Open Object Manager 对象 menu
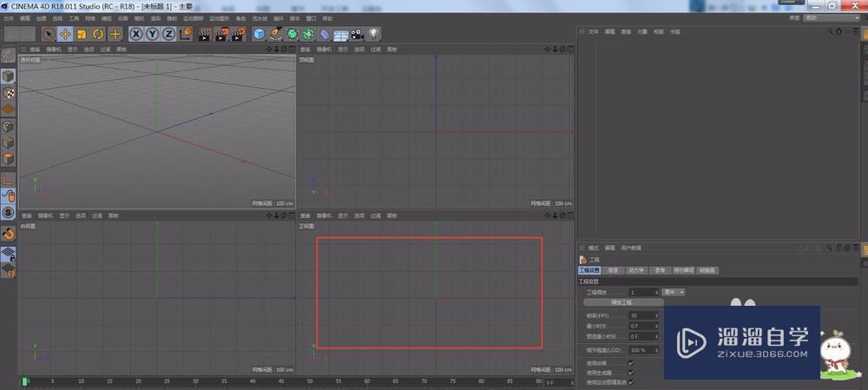868x390 pixels. (642, 31)
